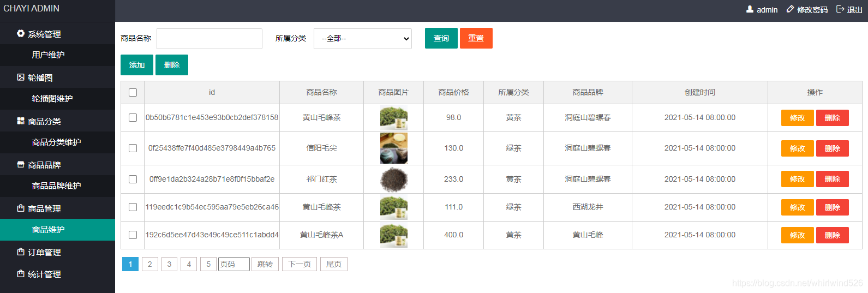Click the 黄山毛峰茶A product thumbnail

[394, 235]
